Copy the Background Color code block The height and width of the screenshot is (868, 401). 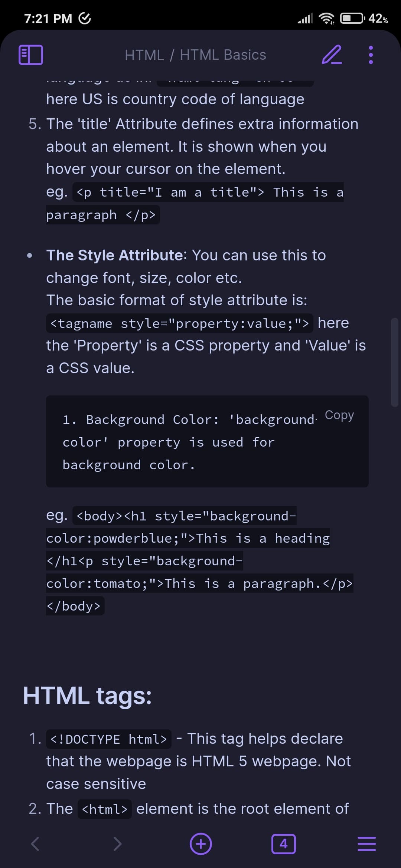pos(339,415)
